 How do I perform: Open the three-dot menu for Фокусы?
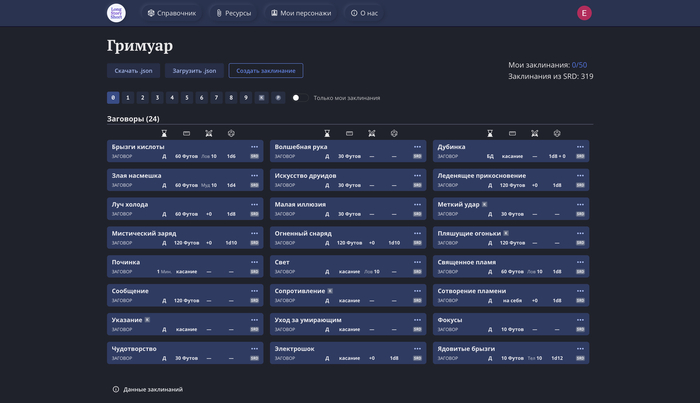tap(580, 320)
